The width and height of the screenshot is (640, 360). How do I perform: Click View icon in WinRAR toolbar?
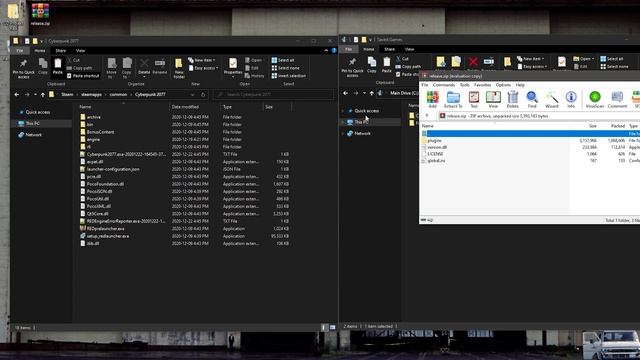click(x=493, y=99)
